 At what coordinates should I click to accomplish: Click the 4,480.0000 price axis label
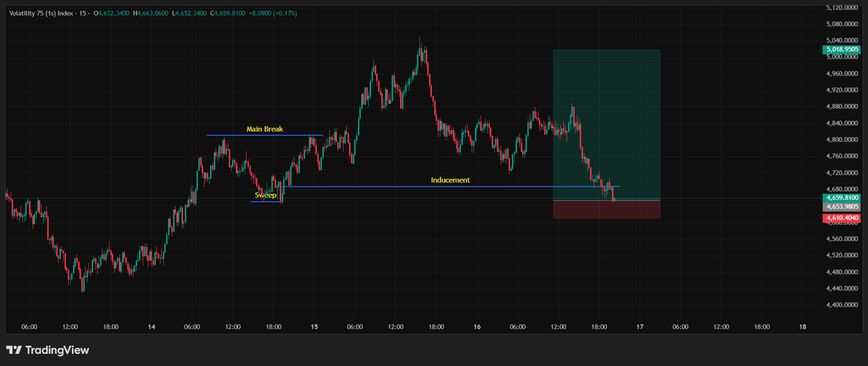842,272
